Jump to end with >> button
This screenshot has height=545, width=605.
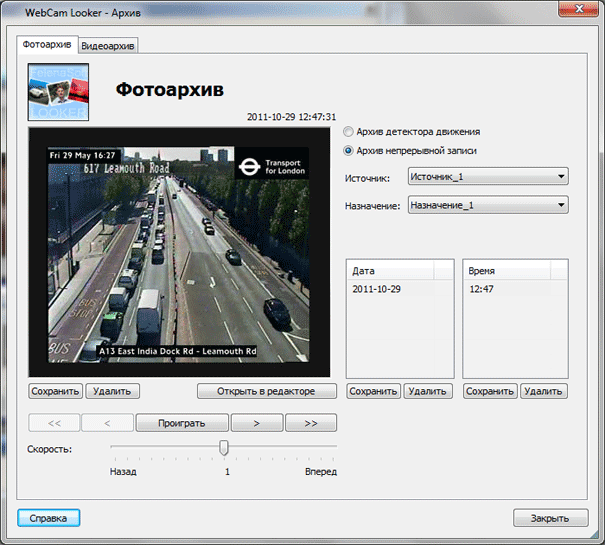(x=310, y=423)
